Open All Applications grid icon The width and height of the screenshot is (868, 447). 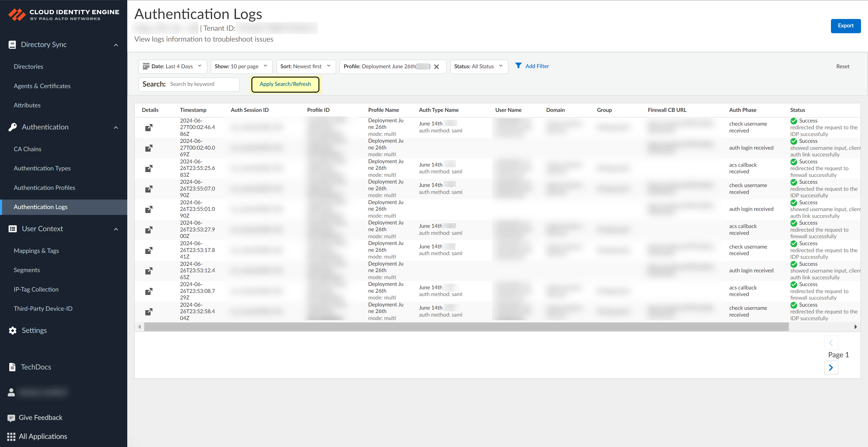coord(11,437)
